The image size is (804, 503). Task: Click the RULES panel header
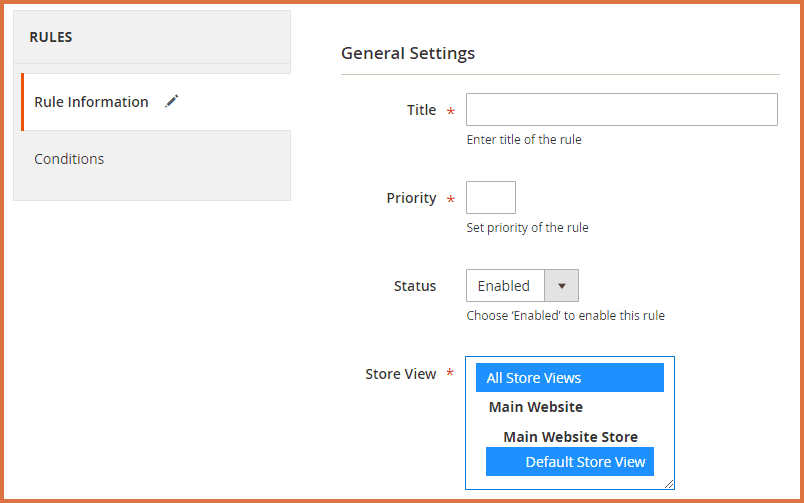(x=51, y=37)
